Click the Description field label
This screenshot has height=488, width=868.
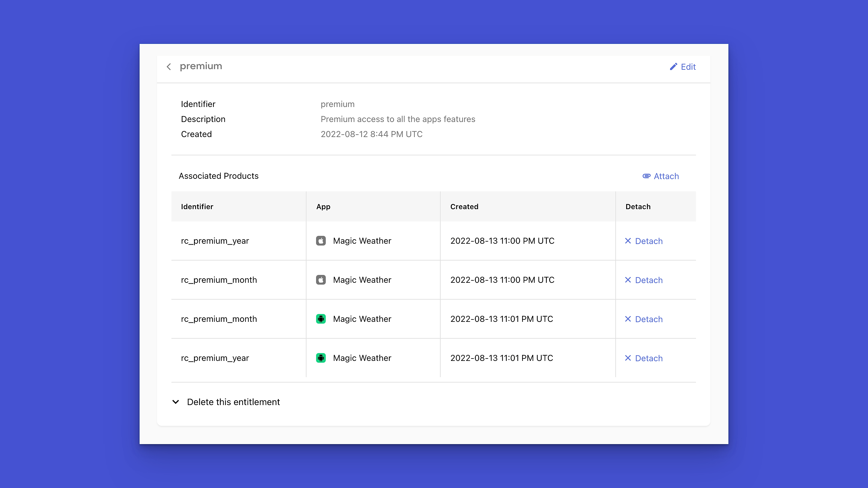pos(203,119)
